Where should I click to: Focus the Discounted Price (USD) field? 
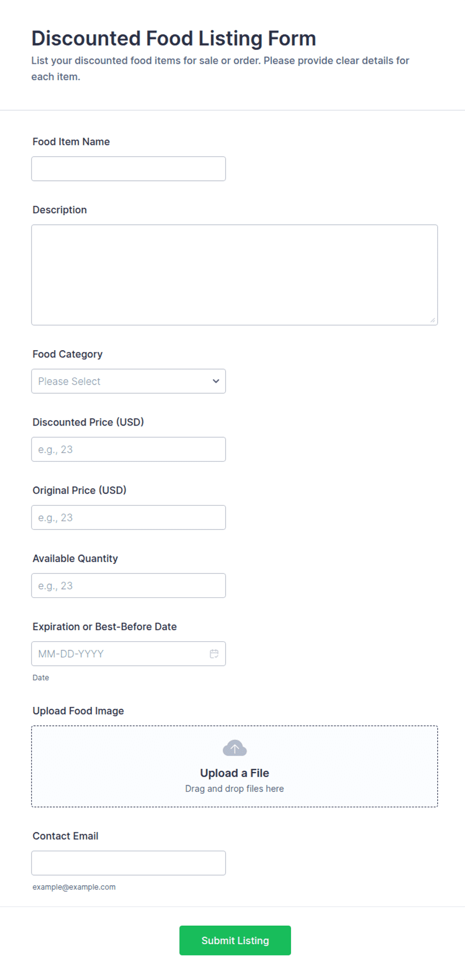128,450
